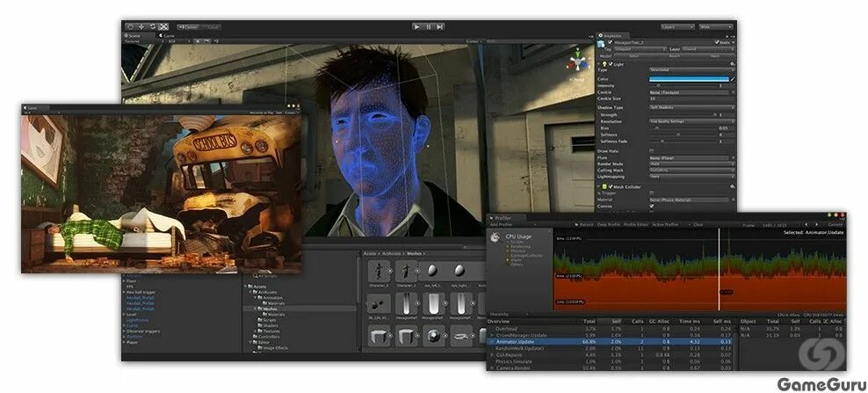
Task: Click the Cookie Size input field
Action: [692, 98]
